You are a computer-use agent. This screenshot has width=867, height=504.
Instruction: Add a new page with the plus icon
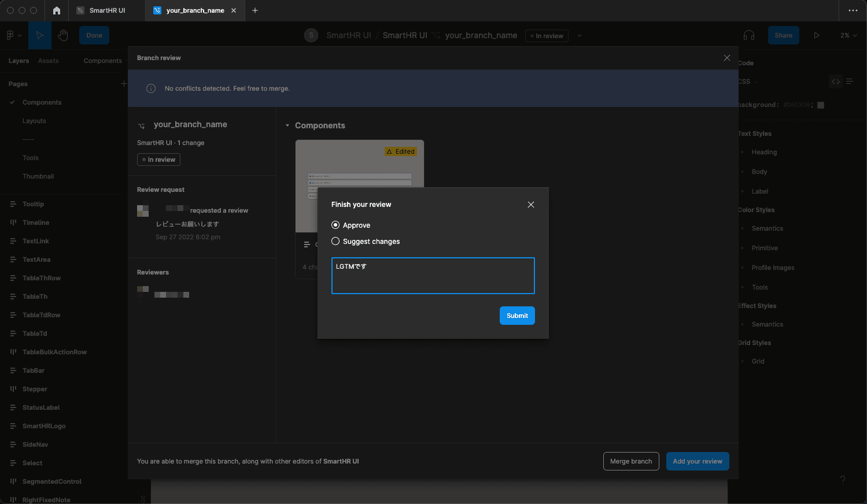(123, 83)
